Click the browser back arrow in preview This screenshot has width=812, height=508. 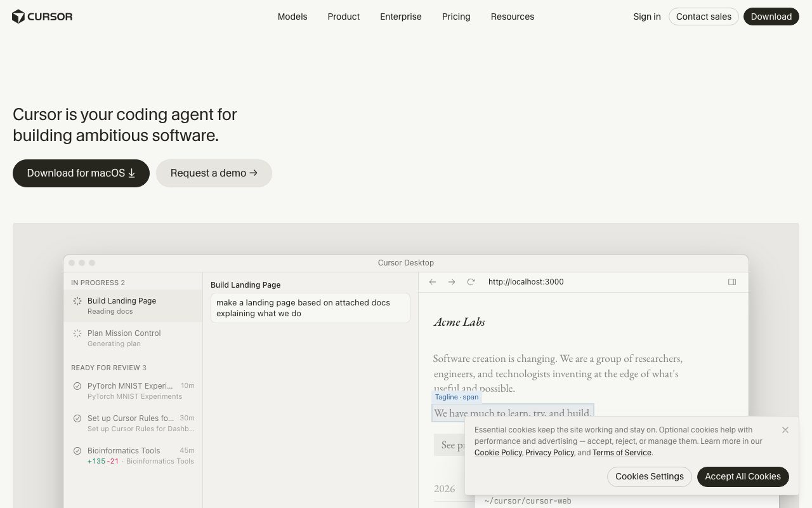click(433, 282)
